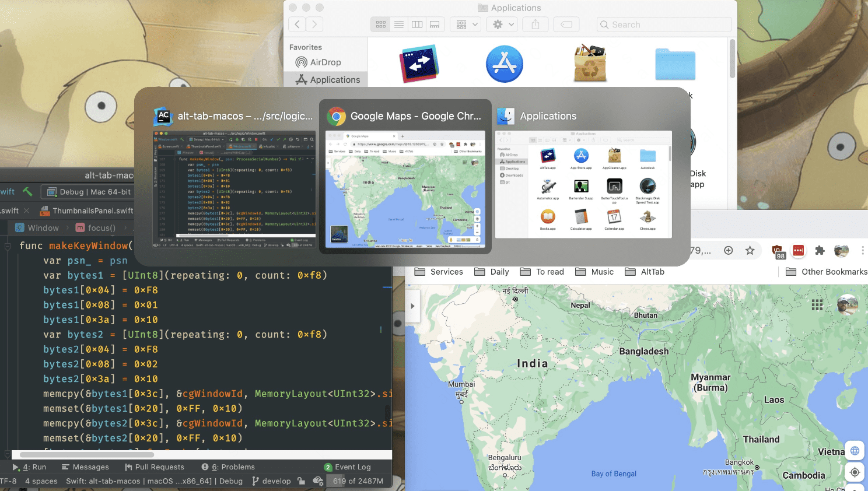
Task: Open the To read bookmark folder
Action: pos(542,272)
